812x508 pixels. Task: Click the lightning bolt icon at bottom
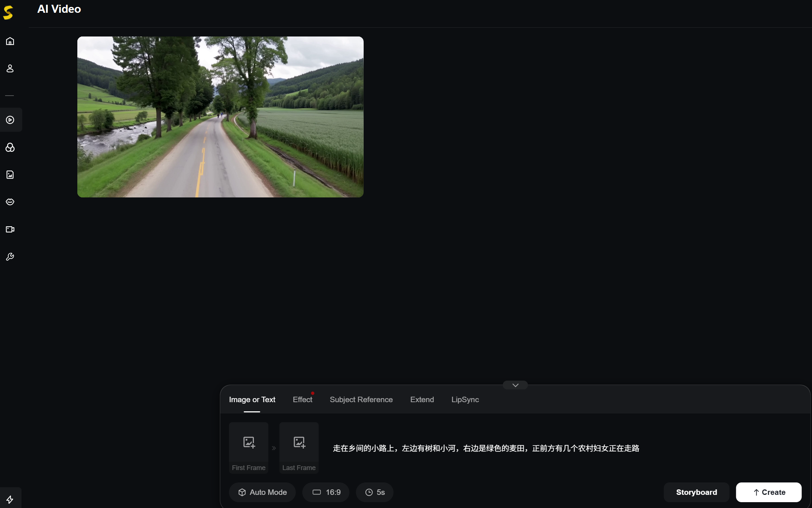click(10, 499)
